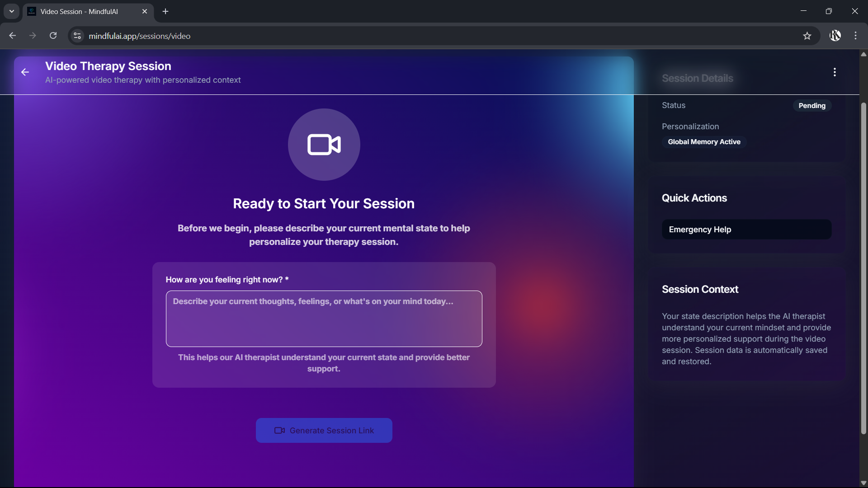Open the browser profile avatar
The image size is (868, 488).
tap(835, 36)
